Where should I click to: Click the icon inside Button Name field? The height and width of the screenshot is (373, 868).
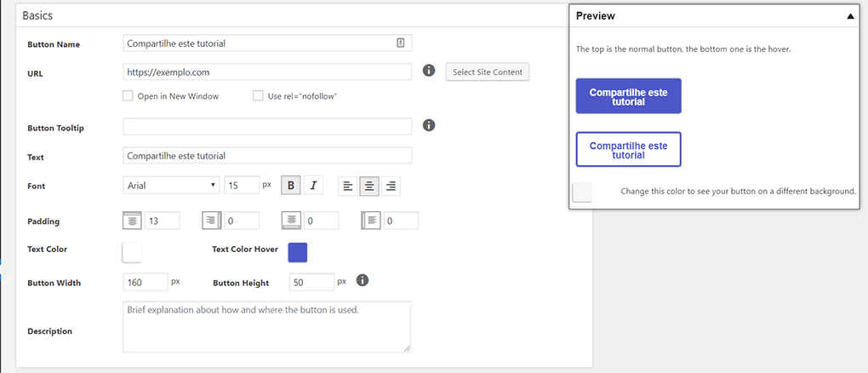coord(401,43)
